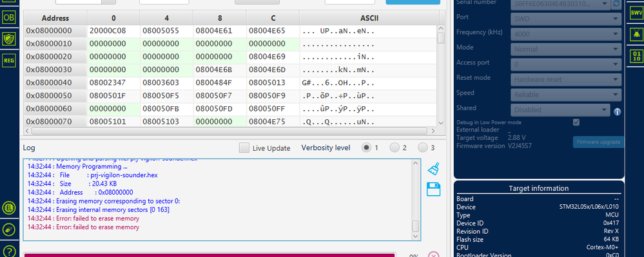Open the eraser icon panel in sidebar
644x257 pixels.
[8, 229]
